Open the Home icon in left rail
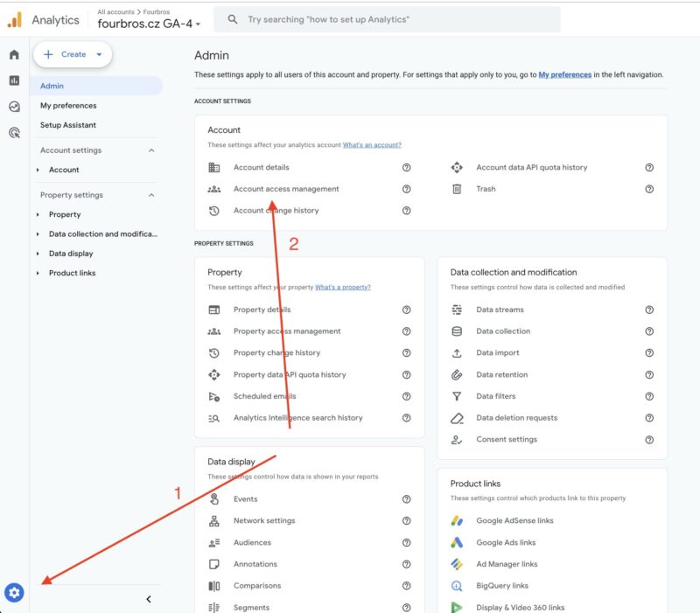Viewport: 700px width, 613px height. (x=14, y=54)
